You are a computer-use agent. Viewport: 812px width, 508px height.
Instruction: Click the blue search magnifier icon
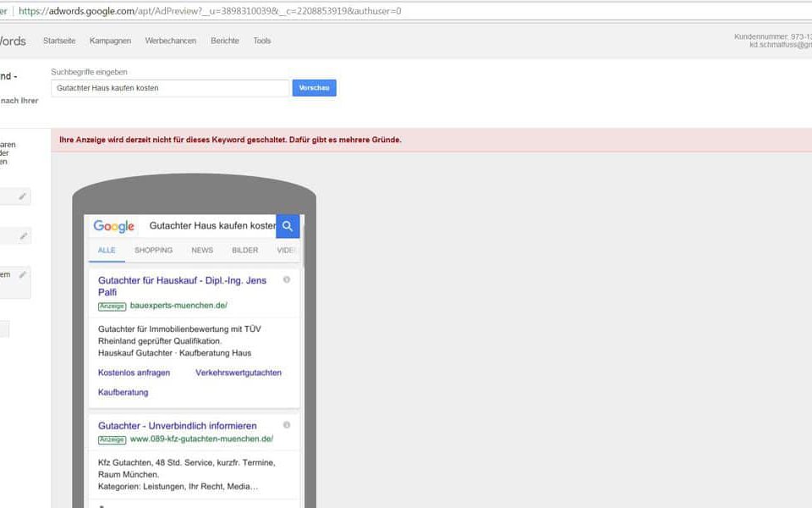288,226
